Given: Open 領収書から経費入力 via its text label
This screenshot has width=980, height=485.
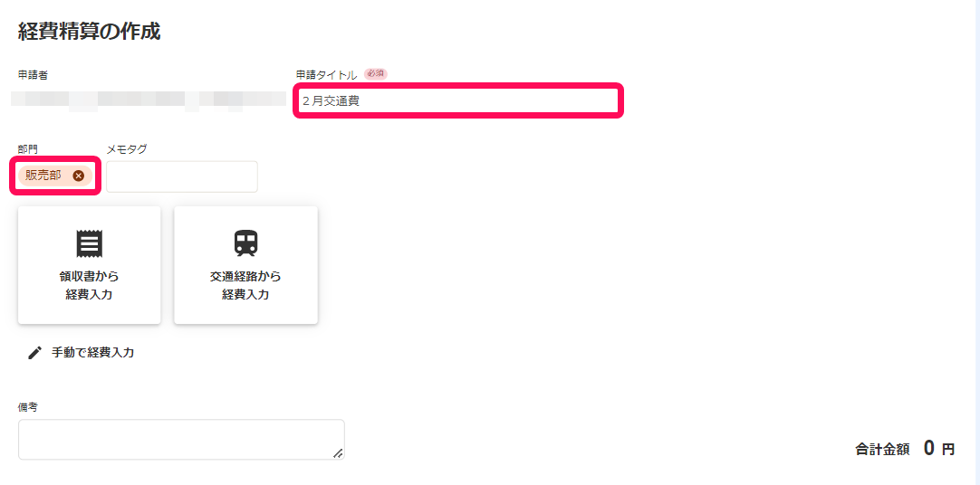Looking at the screenshot, I should pos(90,285).
